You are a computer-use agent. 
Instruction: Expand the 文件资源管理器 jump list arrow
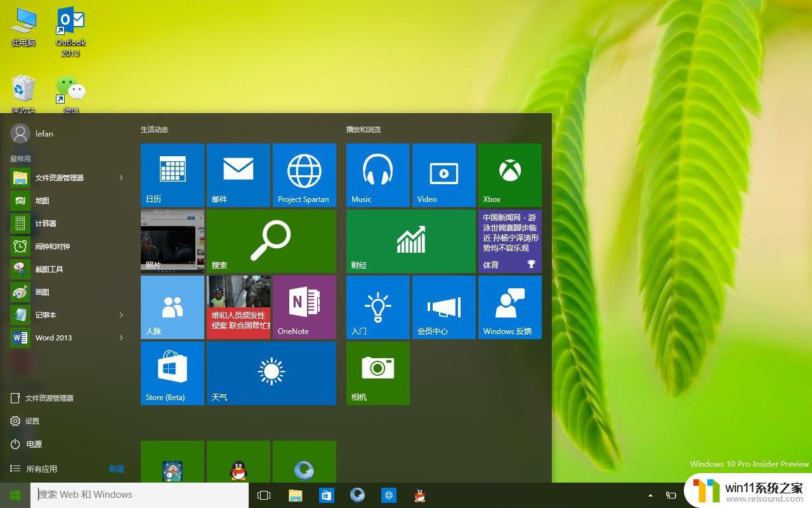click(121, 178)
